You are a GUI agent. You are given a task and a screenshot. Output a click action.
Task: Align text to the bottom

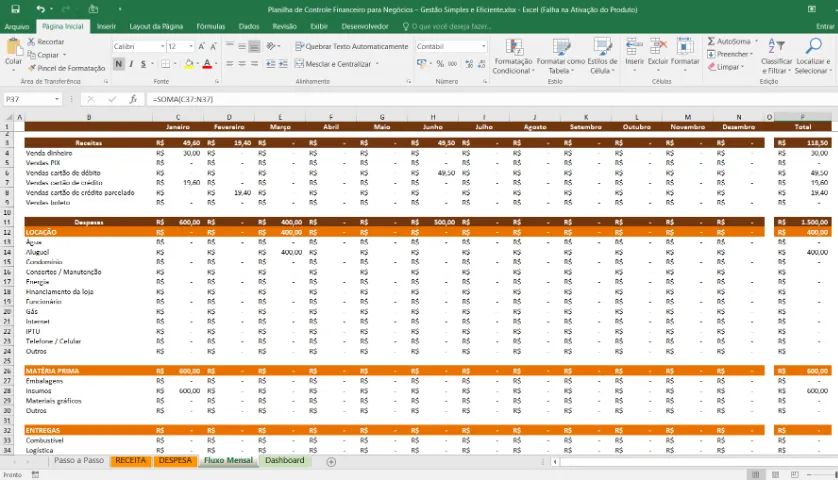(254, 47)
